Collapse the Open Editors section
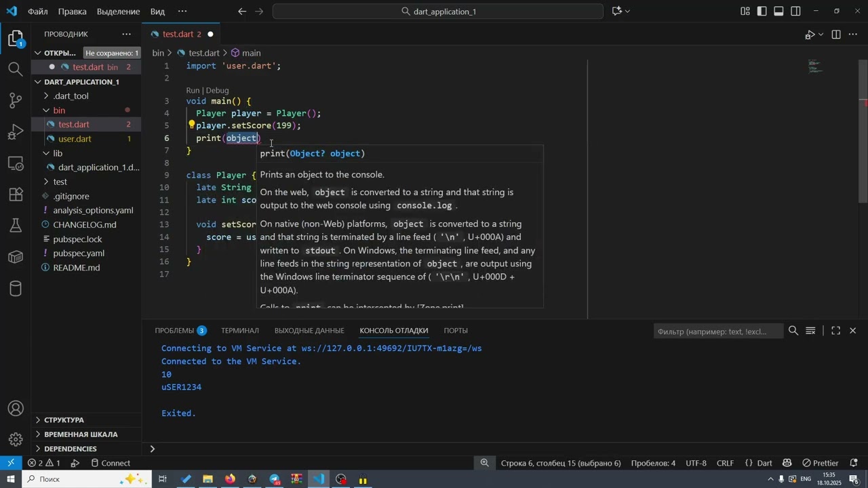The height and width of the screenshot is (488, 868). [x=39, y=53]
